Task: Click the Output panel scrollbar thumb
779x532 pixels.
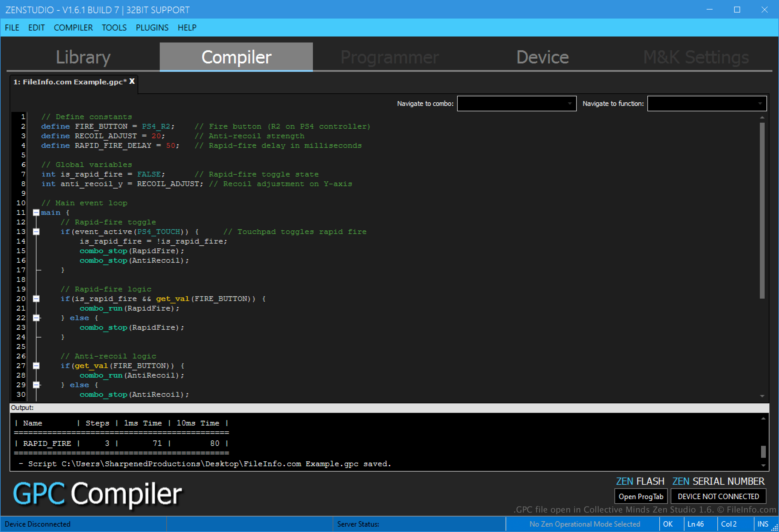Action: tap(763, 452)
